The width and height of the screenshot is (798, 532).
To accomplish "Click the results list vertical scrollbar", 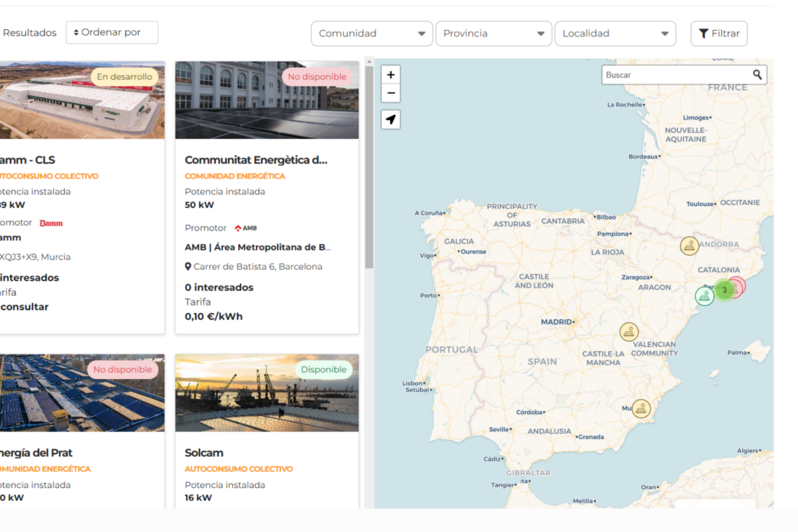I will click(x=369, y=166).
